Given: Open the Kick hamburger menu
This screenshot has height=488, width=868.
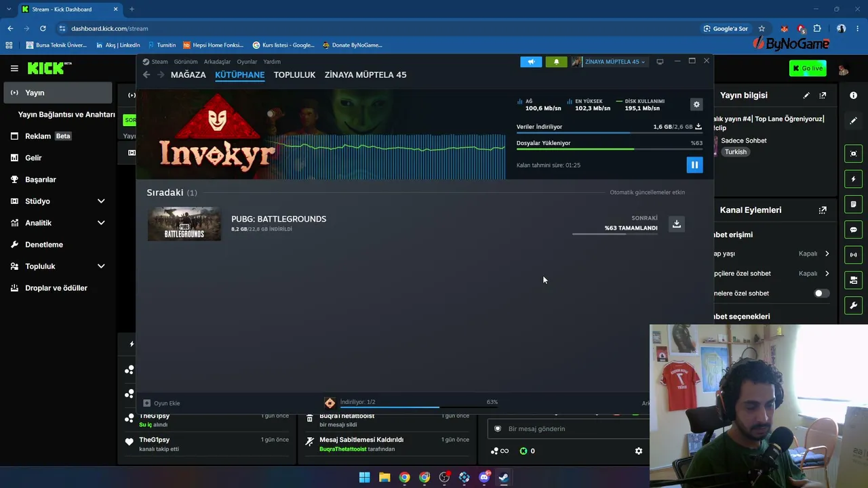Looking at the screenshot, I should [x=14, y=68].
